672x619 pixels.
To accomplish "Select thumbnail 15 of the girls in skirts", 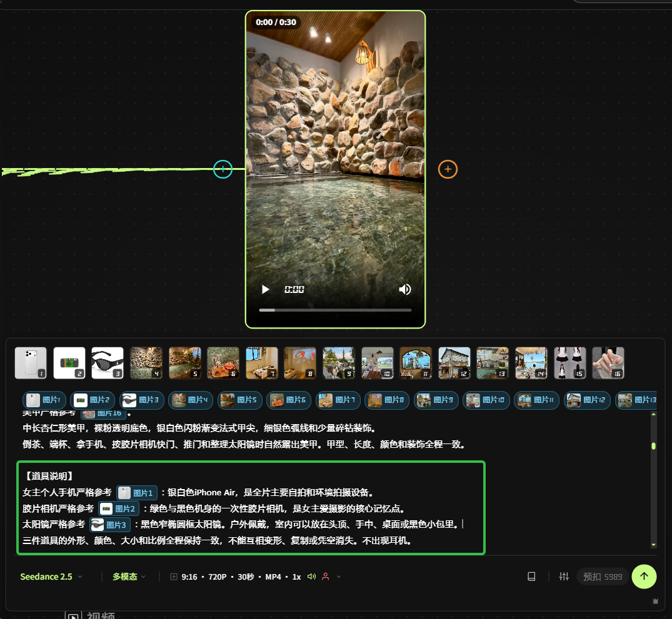I will pos(569,363).
